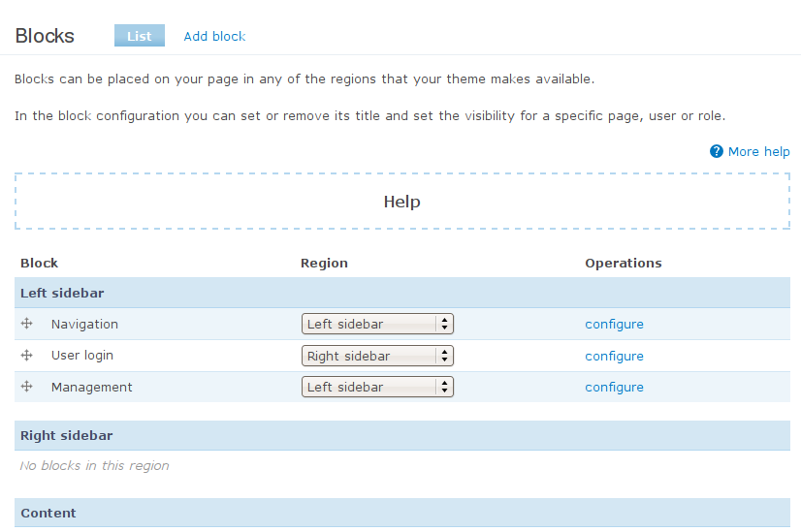This screenshot has width=801, height=532.
Task: Configure the Navigation block
Action: tap(614, 325)
